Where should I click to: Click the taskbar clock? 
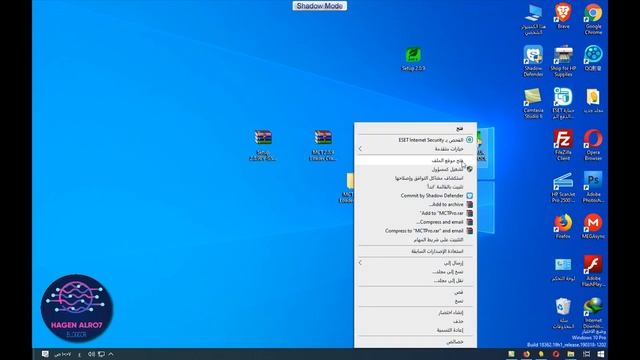(x=63, y=354)
